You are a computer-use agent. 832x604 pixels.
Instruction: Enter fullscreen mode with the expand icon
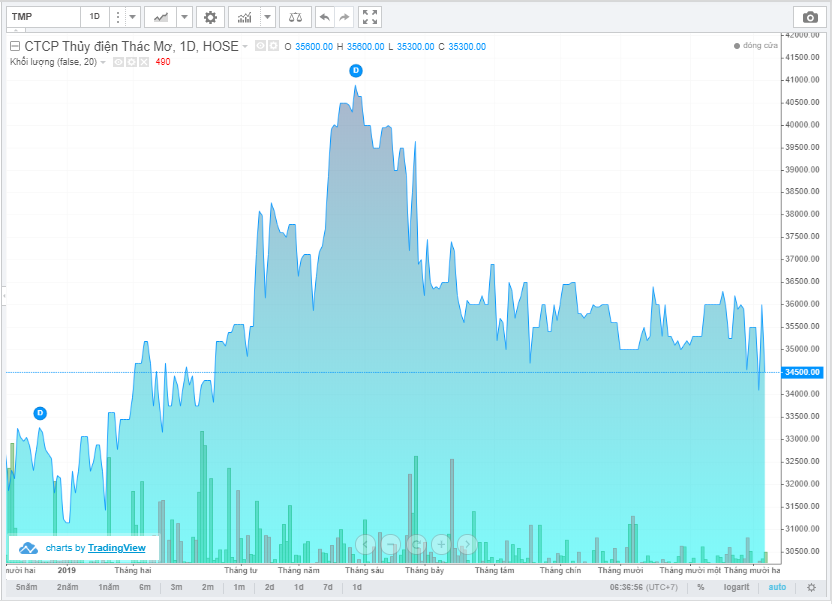tap(370, 17)
